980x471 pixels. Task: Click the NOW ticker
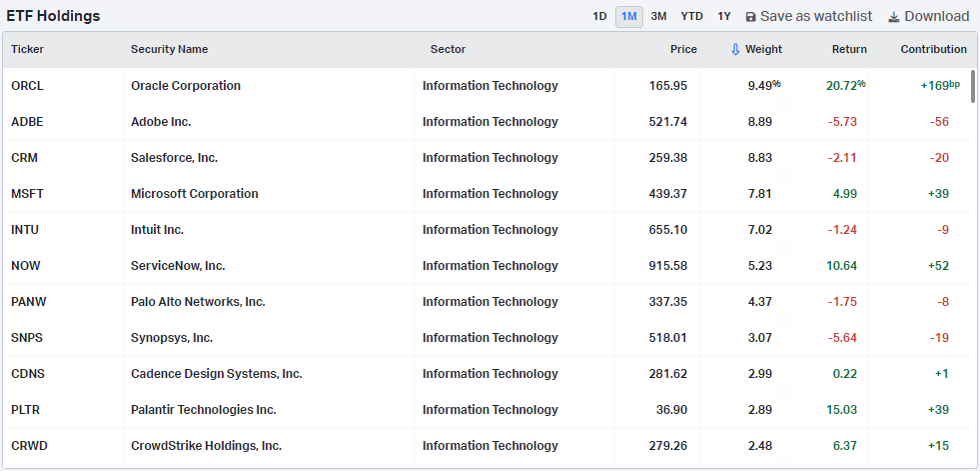(26, 266)
